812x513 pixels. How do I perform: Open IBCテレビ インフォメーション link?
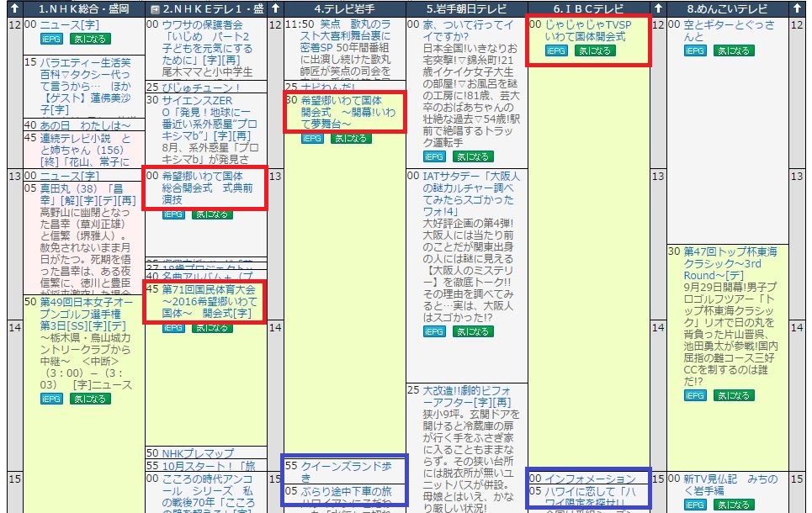pos(591,478)
